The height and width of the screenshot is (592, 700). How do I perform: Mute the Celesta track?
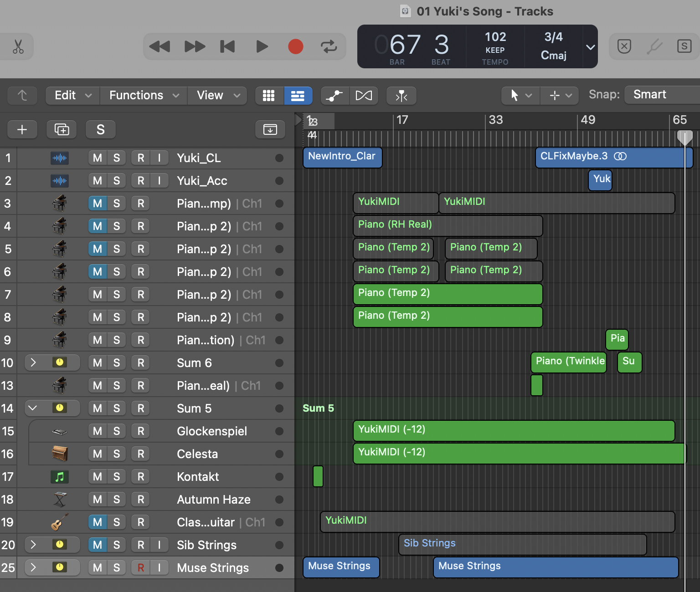click(98, 454)
